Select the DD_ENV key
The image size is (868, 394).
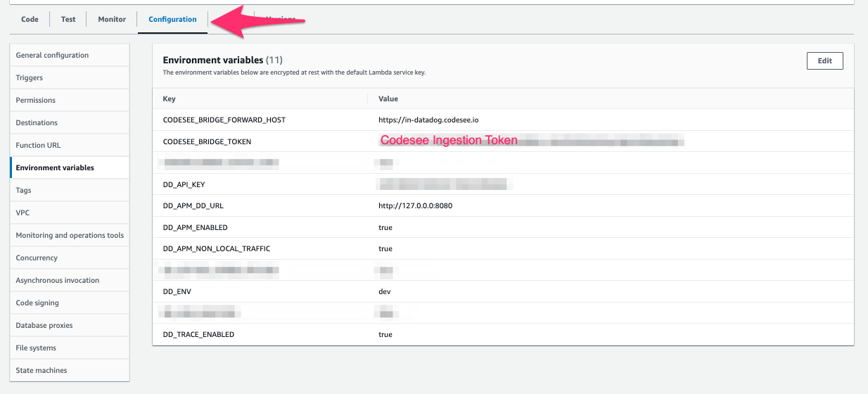tap(178, 291)
